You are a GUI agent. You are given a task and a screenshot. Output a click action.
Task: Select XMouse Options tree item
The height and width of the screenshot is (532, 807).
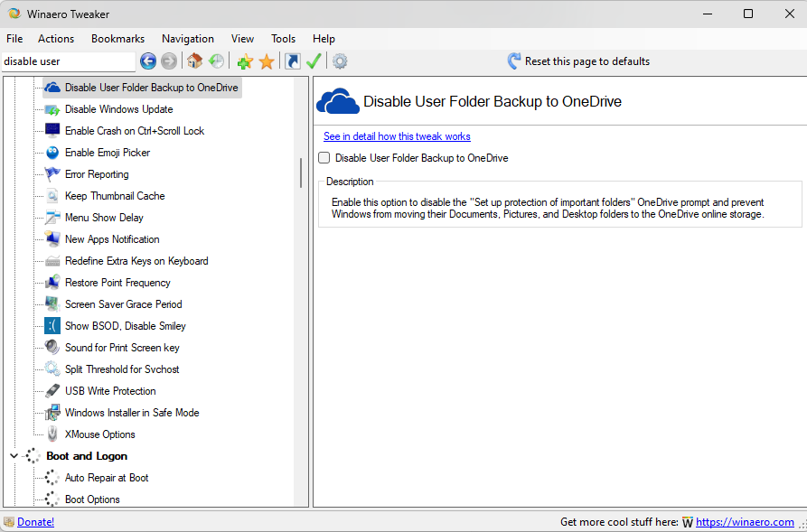pyautogui.click(x=99, y=434)
